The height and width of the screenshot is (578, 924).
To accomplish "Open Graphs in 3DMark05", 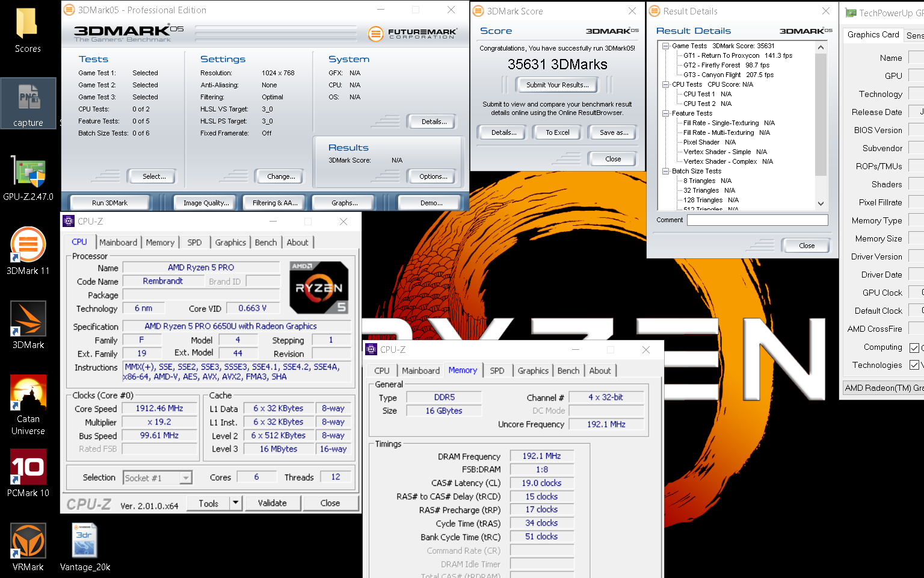I will tap(345, 203).
